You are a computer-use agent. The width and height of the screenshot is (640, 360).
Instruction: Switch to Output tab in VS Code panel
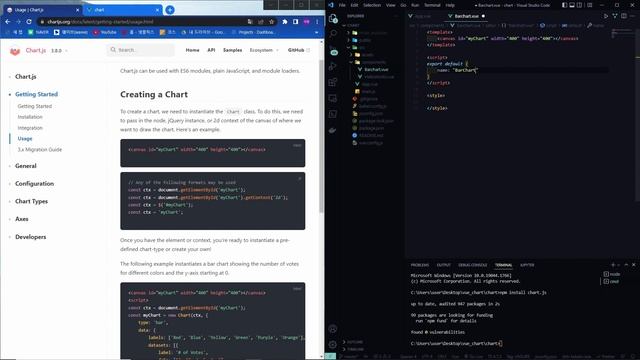(444, 265)
